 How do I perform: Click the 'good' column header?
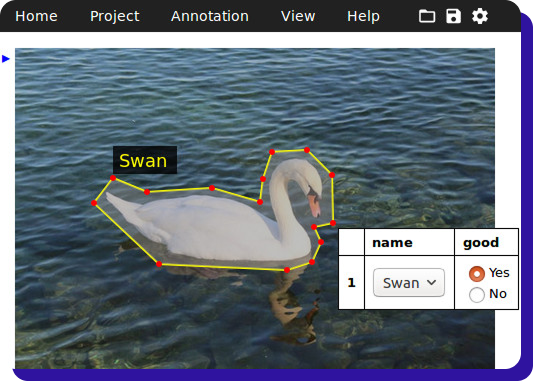click(486, 242)
